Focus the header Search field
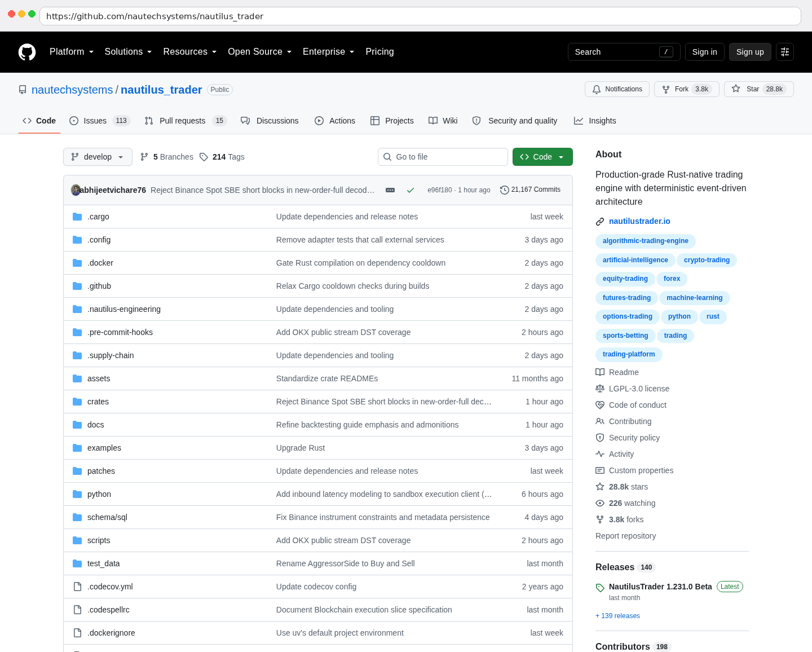This screenshot has width=812, height=652. click(x=624, y=52)
